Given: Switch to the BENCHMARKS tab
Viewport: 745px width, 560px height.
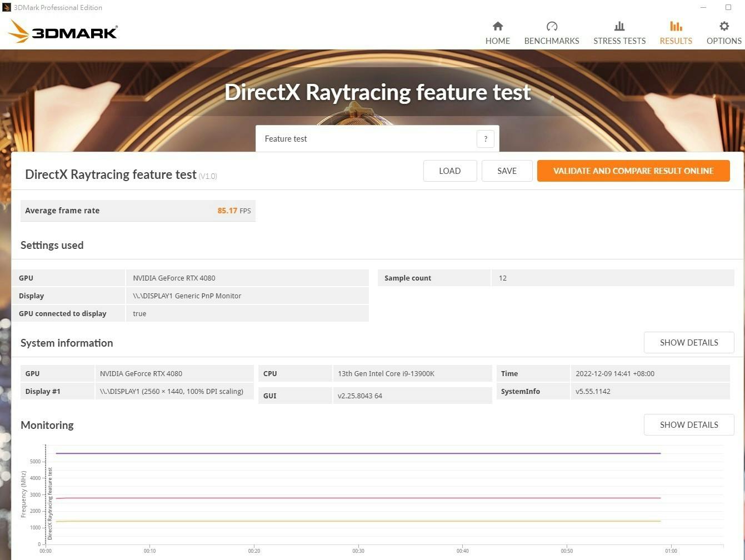Looking at the screenshot, I should (x=552, y=33).
